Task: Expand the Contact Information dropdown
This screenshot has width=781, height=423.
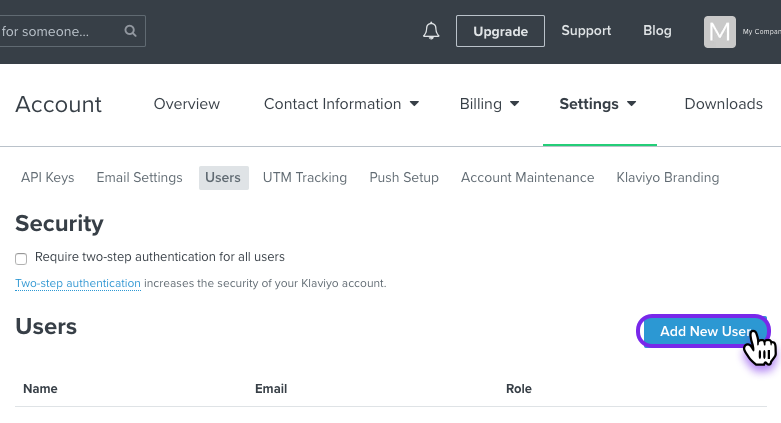Action: point(341,104)
